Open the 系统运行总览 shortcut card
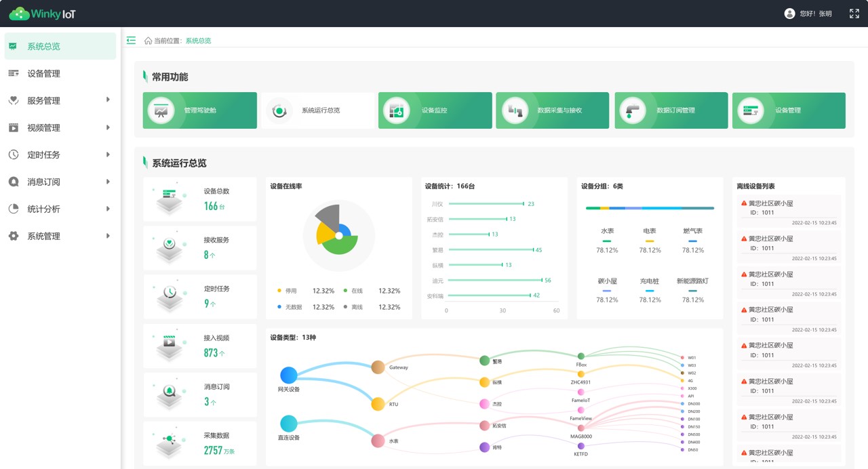 317,110
